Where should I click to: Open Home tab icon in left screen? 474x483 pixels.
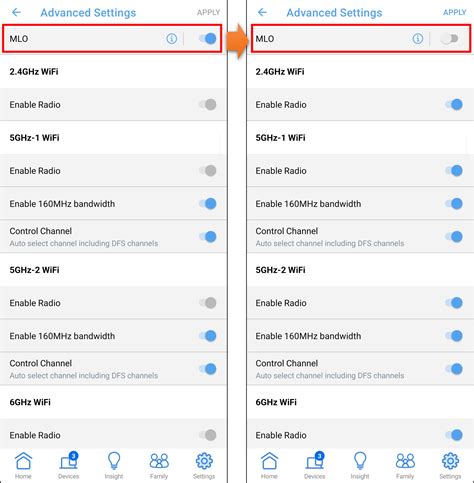point(23,461)
